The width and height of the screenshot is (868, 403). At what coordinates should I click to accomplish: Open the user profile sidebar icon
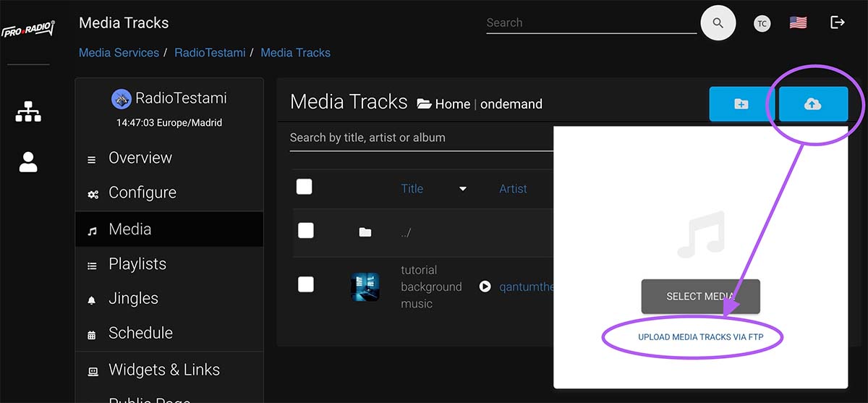[28, 162]
